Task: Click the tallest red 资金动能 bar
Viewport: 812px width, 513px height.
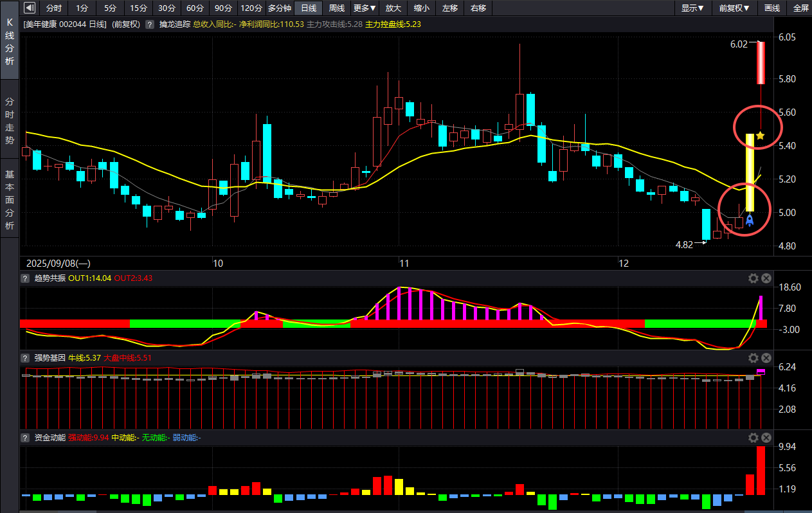Action: [761, 471]
